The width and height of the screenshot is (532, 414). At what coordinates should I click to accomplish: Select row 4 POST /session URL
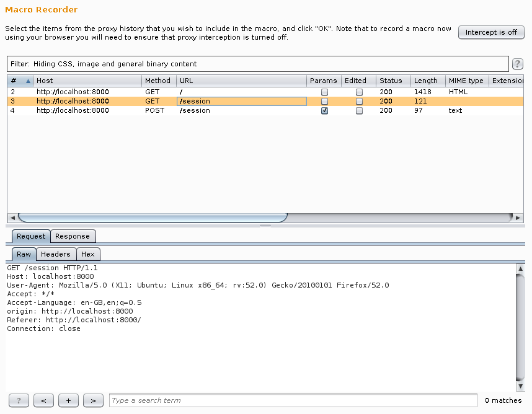pyautogui.click(x=241, y=110)
